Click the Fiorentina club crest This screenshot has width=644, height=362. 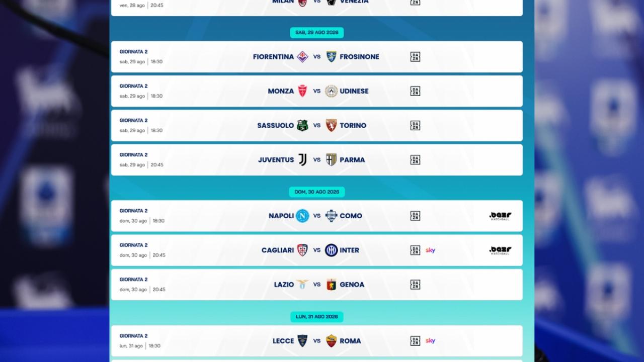click(302, 57)
